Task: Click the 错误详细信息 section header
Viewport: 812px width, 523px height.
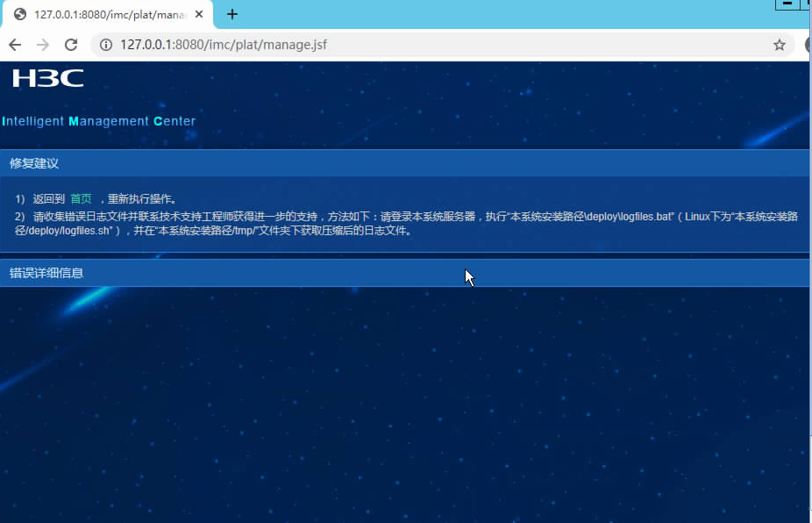Action: pyautogui.click(x=404, y=273)
